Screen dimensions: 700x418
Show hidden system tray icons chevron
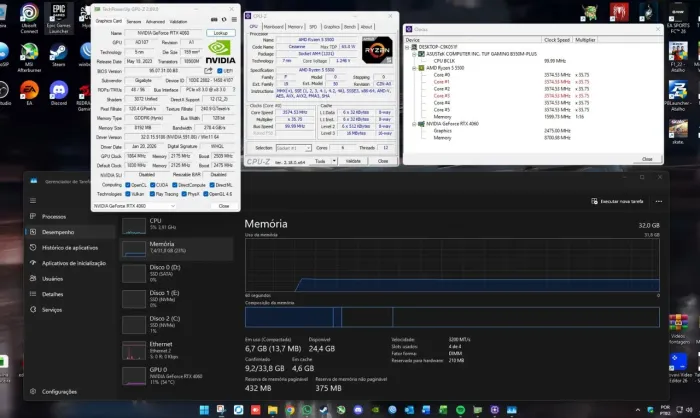click(x=638, y=410)
